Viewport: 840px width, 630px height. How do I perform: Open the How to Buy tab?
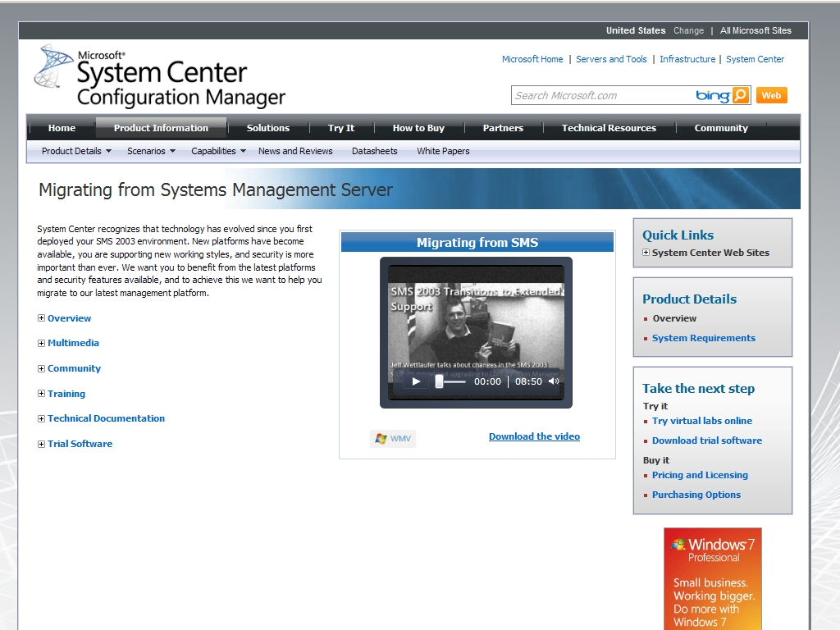(418, 128)
